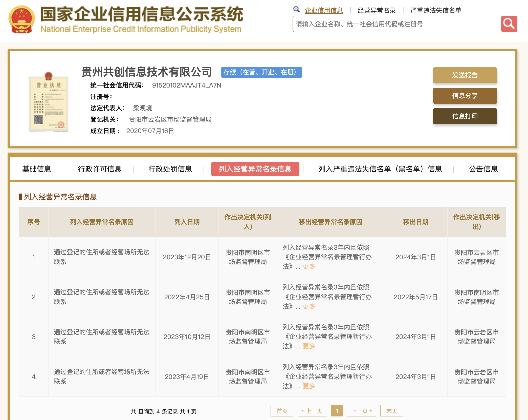The height and width of the screenshot is (420, 528).
Task: Click row 2 removal authority 贵阳市南明区市场监督管理局
Action: pos(476,297)
